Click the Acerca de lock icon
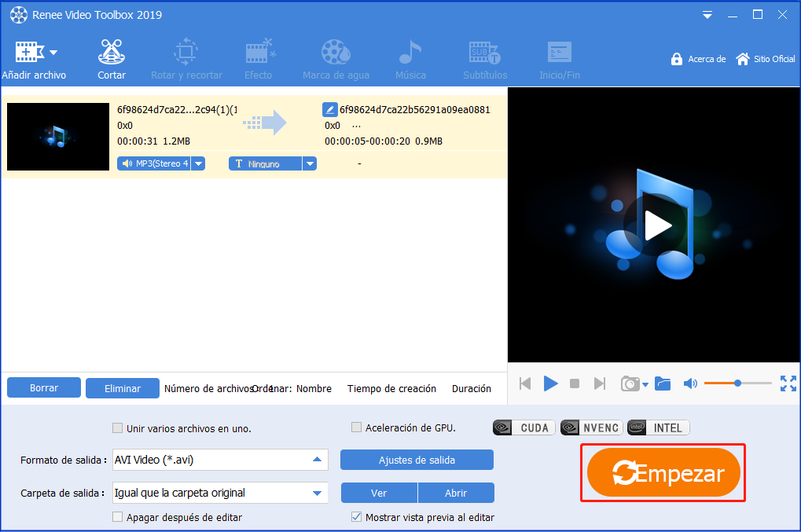The image size is (801, 532). pos(676,59)
